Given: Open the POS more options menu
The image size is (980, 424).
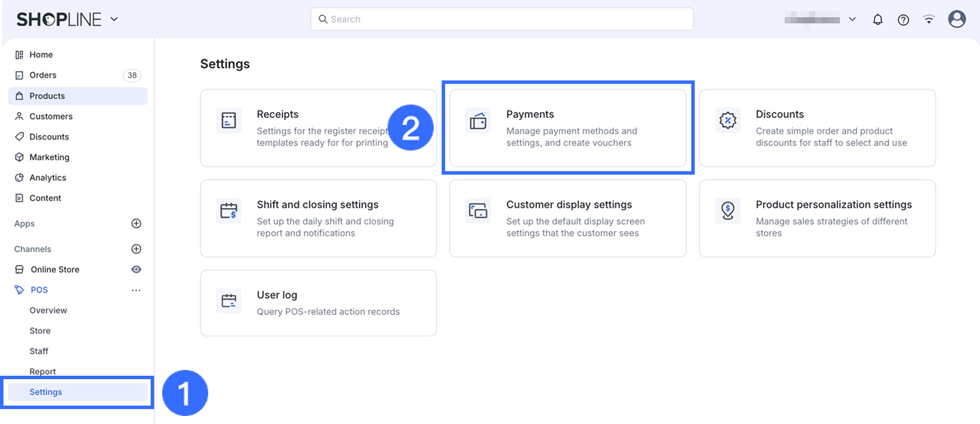Looking at the screenshot, I should tap(136, 290).
